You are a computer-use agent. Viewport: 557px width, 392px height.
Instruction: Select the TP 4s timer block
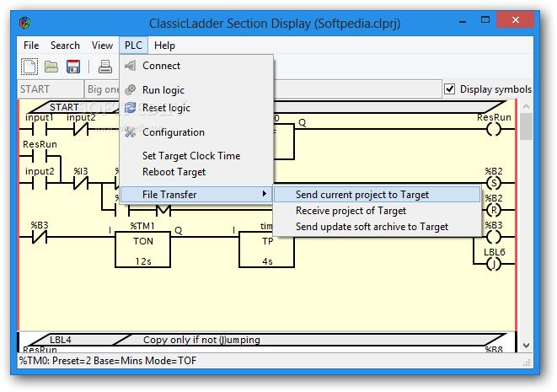267,250
